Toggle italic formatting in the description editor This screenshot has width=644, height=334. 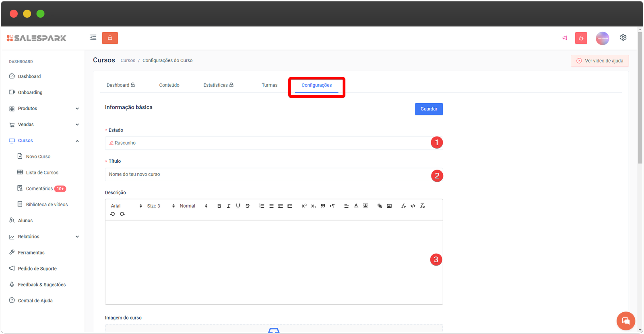tap(229, 206)
